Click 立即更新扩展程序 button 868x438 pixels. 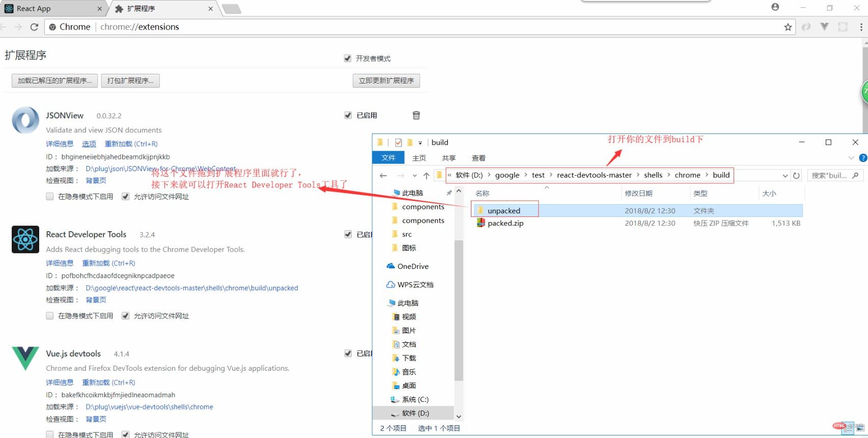386,80
